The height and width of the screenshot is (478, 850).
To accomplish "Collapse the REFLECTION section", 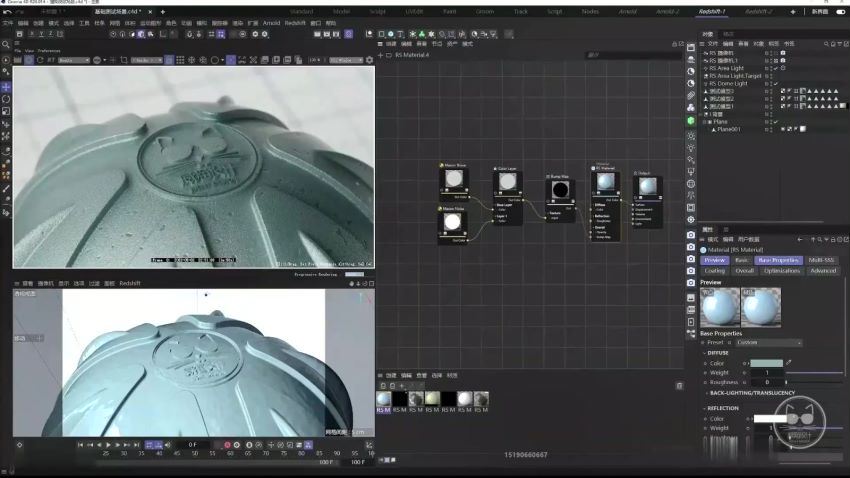I will click(x=705, y=408).
